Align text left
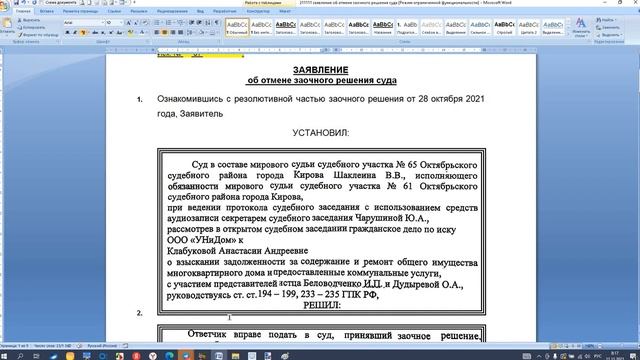The height and width of the screenshot is (360, 640). [x=157, y=32]
